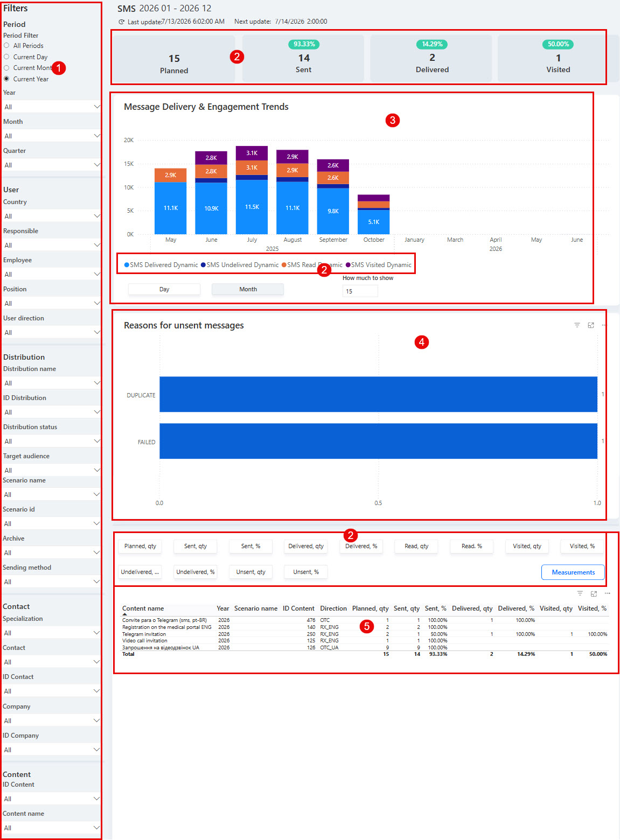
Task: Switch chart granularity to Day
Action: pos(164,289)
